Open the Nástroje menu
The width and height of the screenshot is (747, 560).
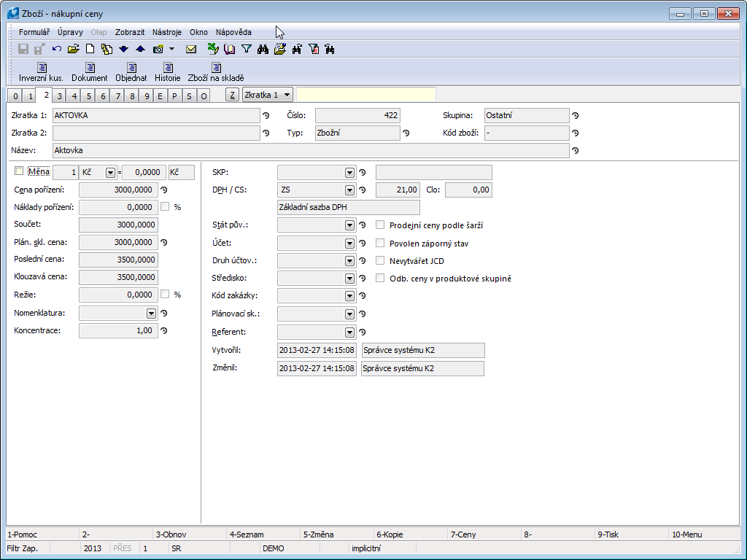167,32
